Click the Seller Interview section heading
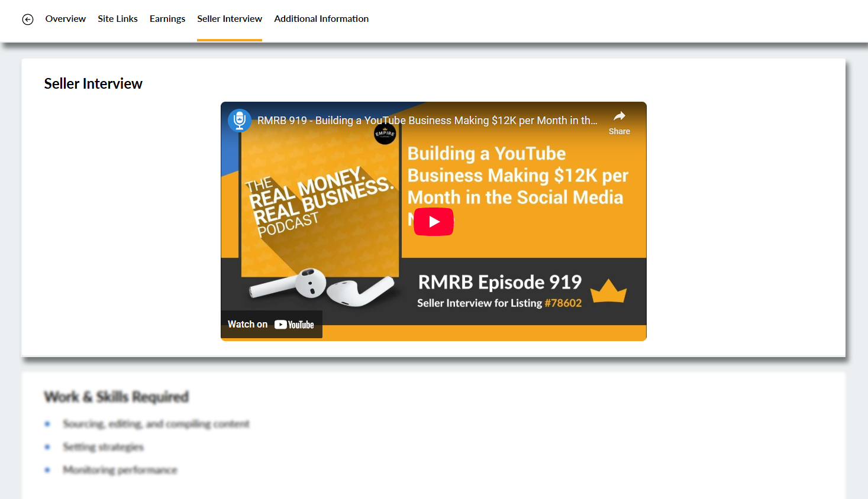Screen dimensions: 868x499 [93, 84]
